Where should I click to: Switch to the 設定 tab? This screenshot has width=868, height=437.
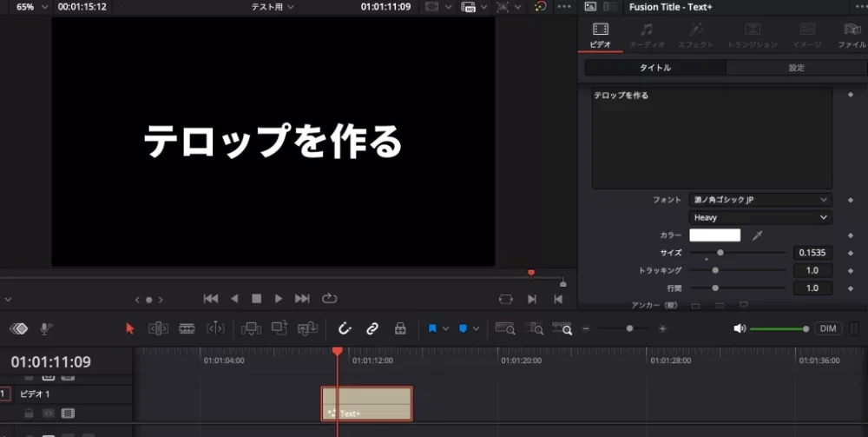[796, 68]
